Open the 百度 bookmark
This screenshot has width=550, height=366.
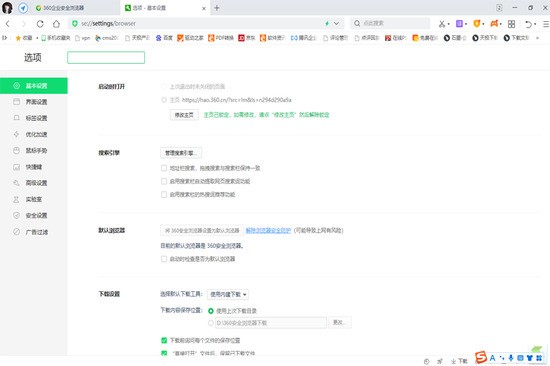pos(164,38)
